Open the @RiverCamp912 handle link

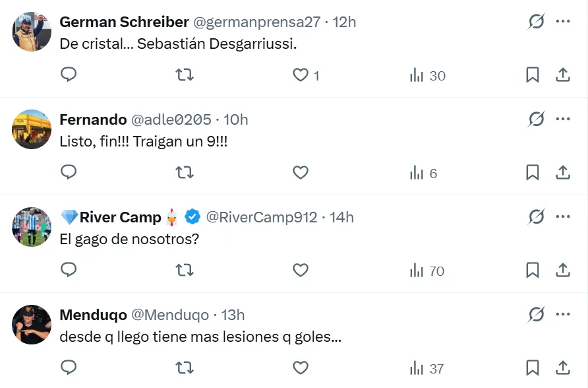click(x=262, y=217)
